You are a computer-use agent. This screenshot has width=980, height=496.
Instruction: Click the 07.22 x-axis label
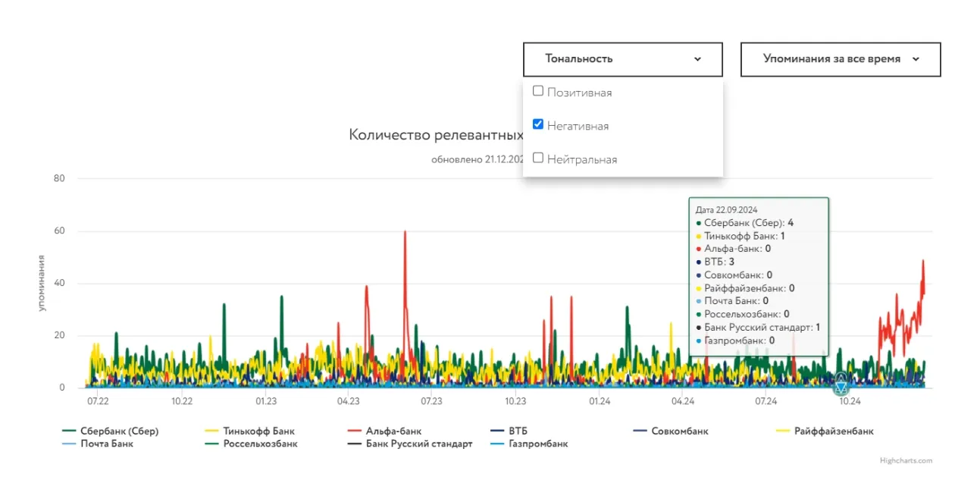(x=98, y=401)
